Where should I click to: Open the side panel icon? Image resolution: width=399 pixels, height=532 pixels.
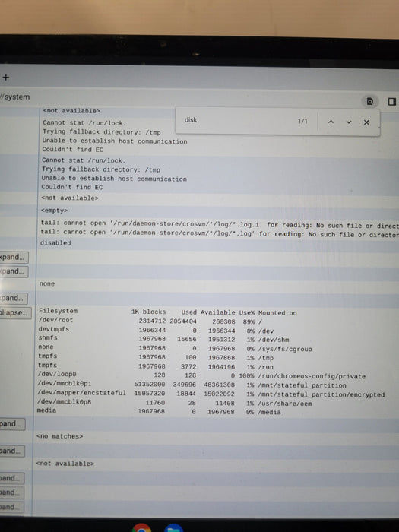[391, 101]
